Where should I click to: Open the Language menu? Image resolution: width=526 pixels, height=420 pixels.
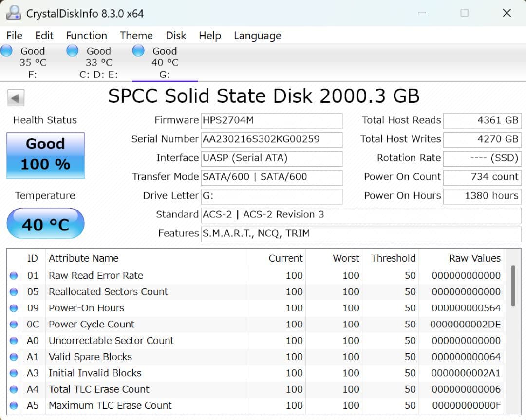click(x=257, y=36)
